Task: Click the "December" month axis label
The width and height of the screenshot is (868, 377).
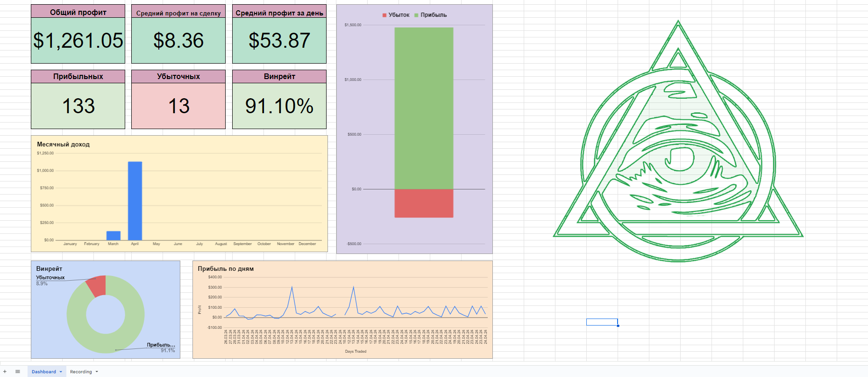Action: [x=307, y=244]
